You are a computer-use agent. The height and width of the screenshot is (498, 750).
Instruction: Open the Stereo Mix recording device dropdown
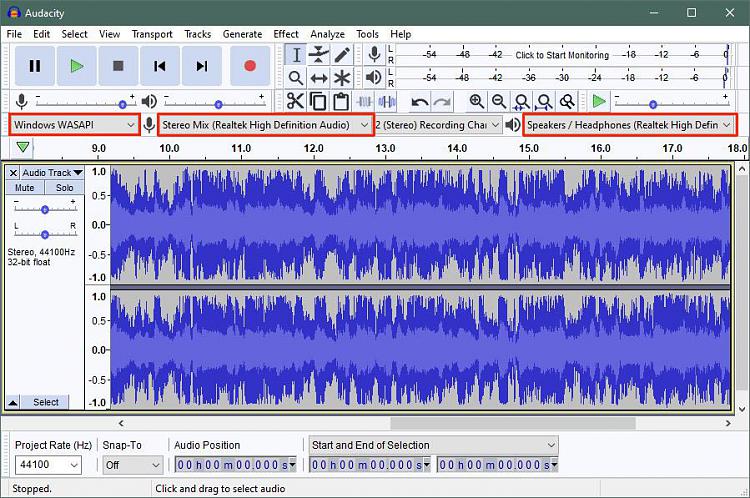coord(265,125)
